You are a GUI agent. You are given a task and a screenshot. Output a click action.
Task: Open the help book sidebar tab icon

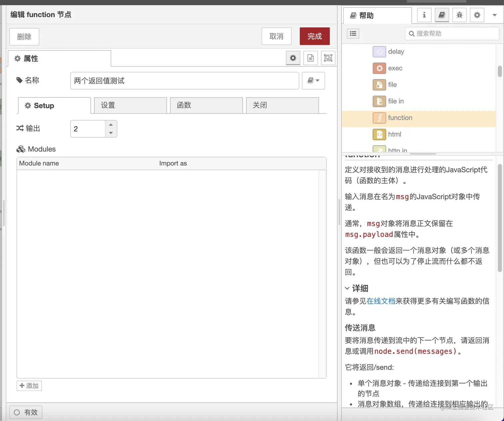(442, 15)
